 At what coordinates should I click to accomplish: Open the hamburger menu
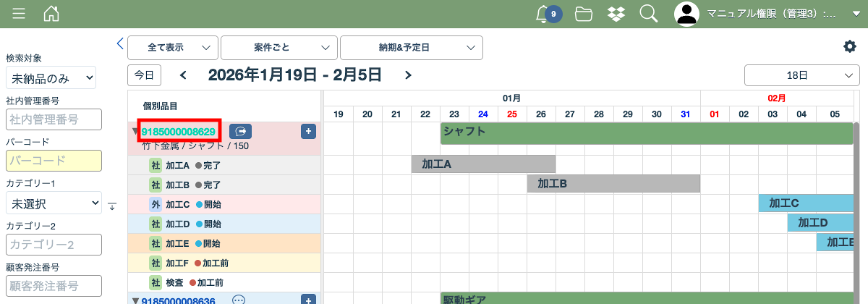coord(20,14)
